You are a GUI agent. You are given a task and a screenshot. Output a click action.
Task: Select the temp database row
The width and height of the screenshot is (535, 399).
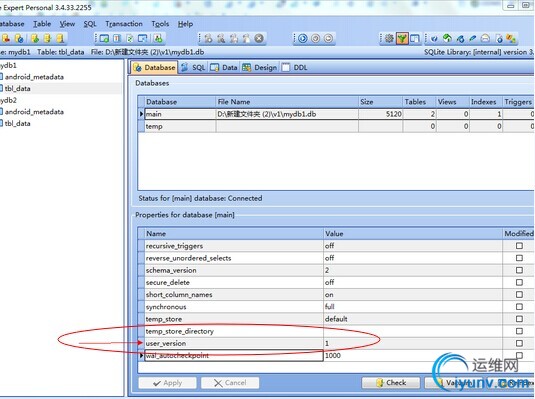click(336, 126)
